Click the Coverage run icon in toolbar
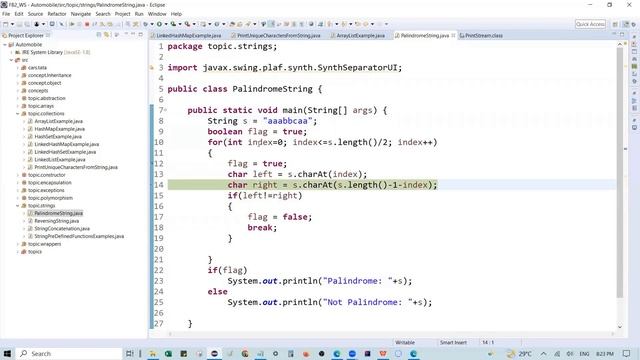 [x=173, y=24]
